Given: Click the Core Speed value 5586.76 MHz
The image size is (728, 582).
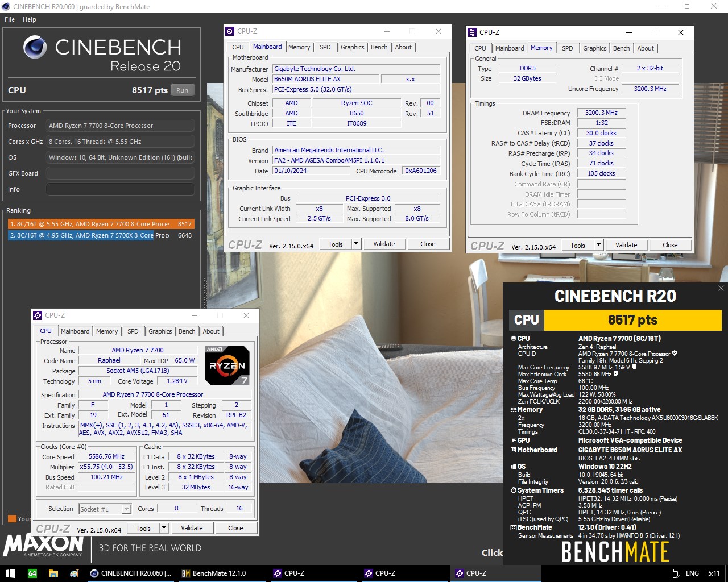Looking at the screenshot, I should [106, 456].
